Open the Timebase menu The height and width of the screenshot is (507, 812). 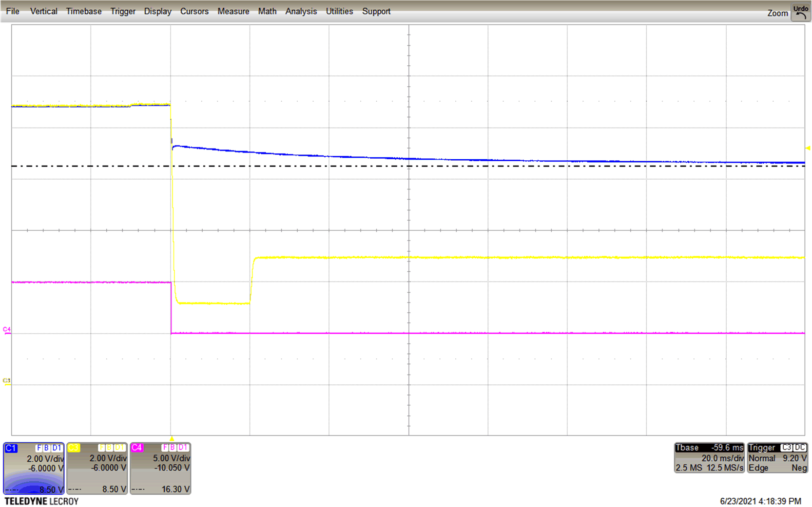point(83,11)
